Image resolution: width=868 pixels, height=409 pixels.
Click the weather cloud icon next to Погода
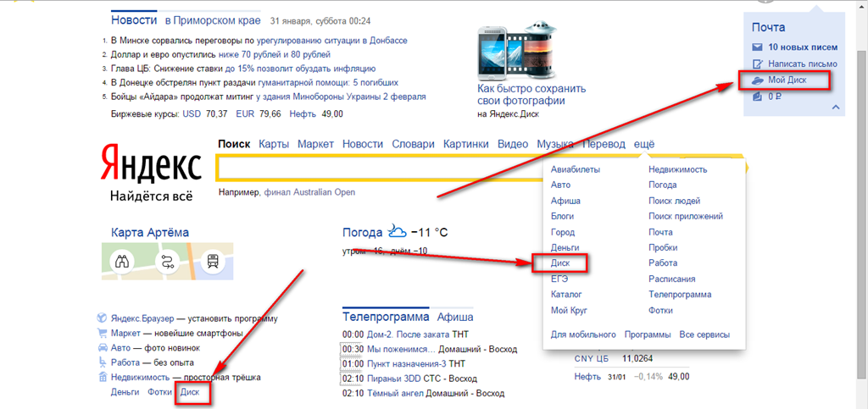coord(397,231)
